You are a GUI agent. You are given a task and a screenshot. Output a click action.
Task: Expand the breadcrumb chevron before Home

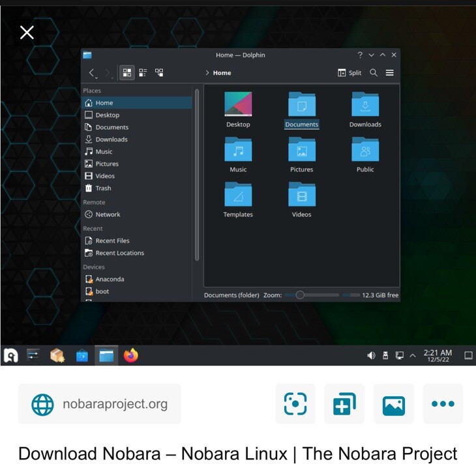pyautogui.click(x=207, y=73)
